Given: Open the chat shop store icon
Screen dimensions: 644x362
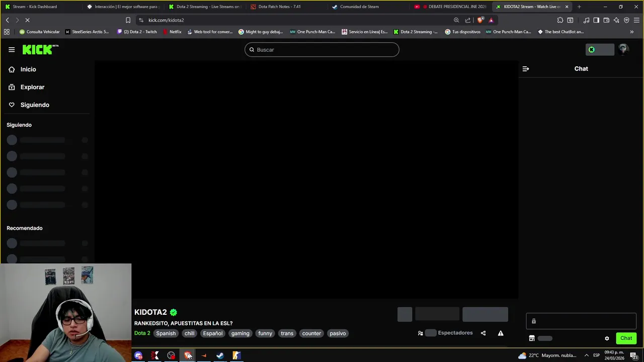Looking at the screenshot, I should tap(532, 338).
